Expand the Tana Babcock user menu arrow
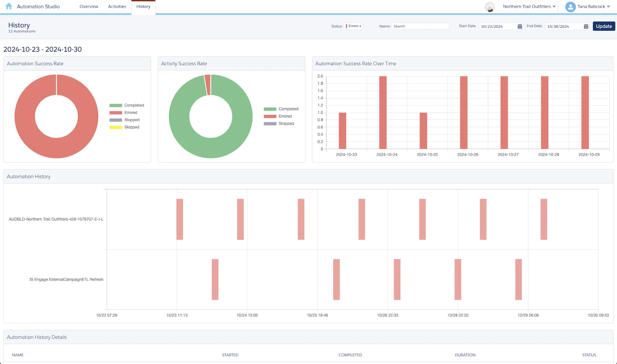Screen dimensions: 617x364 609,7
